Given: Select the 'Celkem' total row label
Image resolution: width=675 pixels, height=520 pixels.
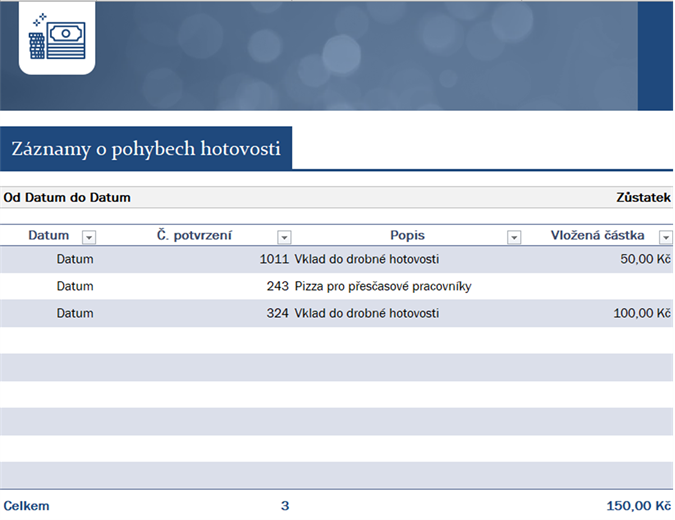Looking at the screenshot, I should (26, 506).
